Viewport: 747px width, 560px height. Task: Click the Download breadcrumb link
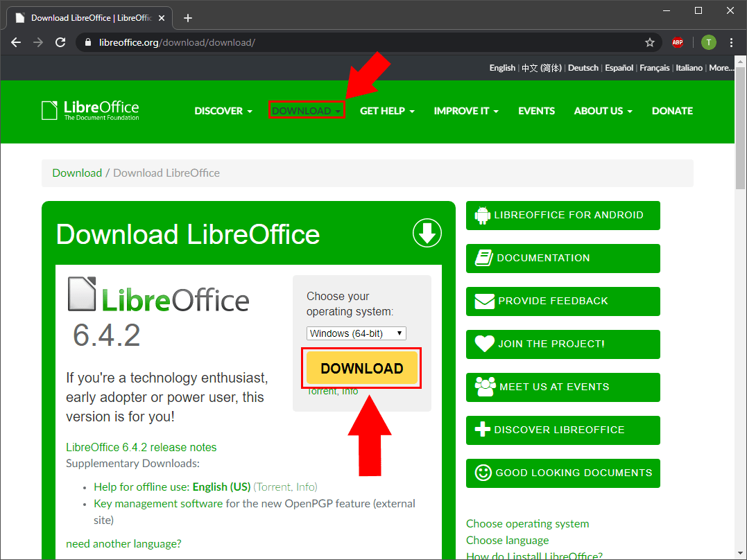click(x=77, y=173)
